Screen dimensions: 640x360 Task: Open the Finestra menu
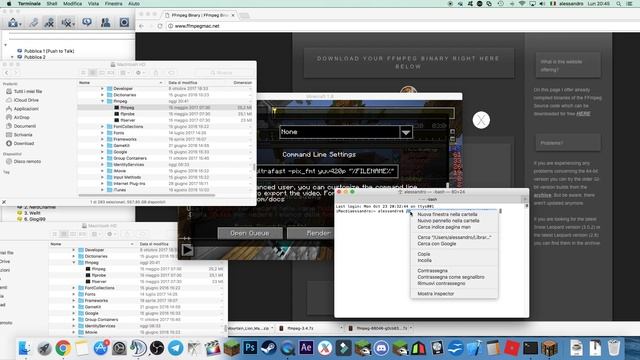tap(113, 4)
